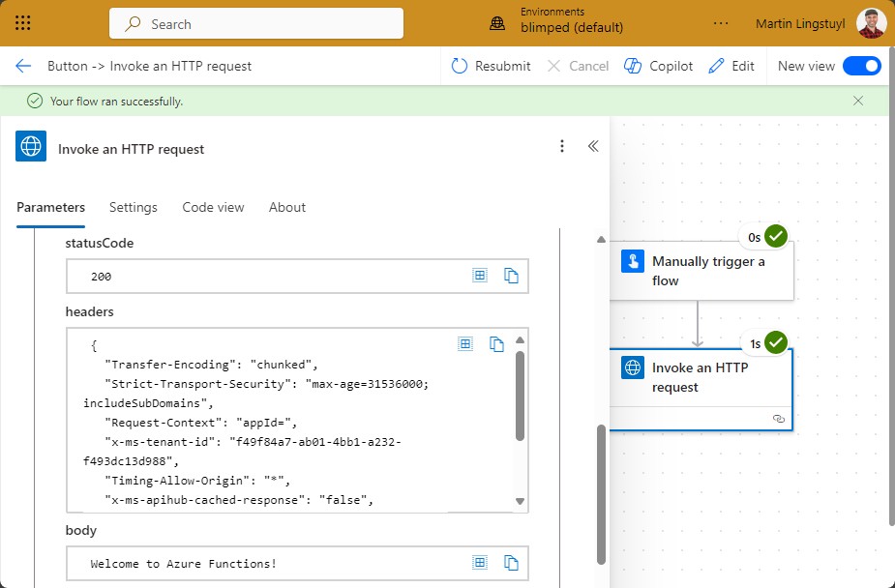
Task: Copy the body value
Action: click(511, 563)
